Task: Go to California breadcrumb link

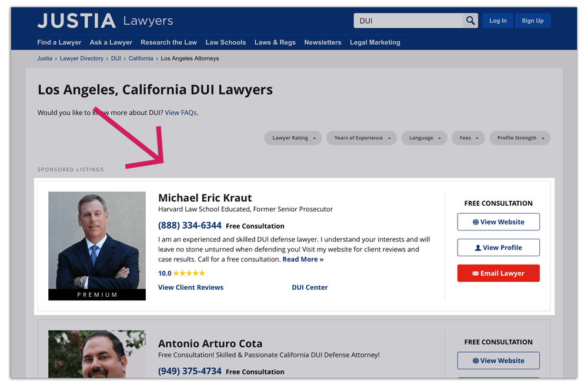Action: [141, 58]
